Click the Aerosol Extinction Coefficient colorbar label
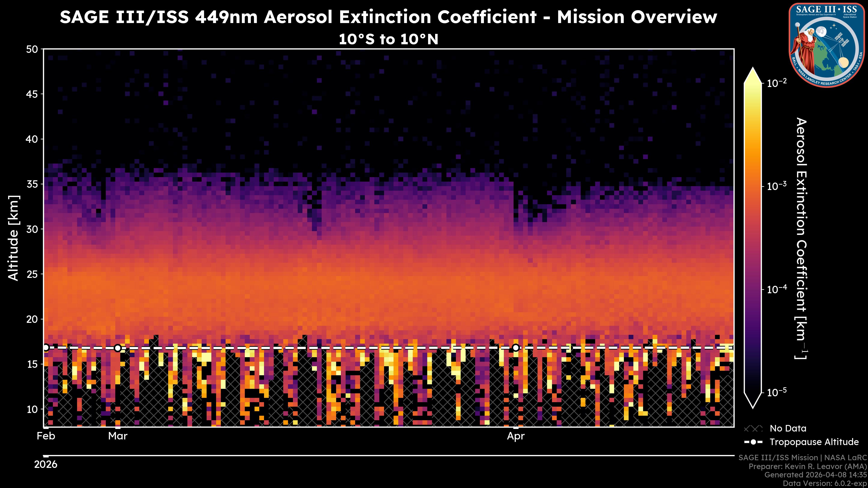Screen dimensions: 868x488 tap(801, 238)
